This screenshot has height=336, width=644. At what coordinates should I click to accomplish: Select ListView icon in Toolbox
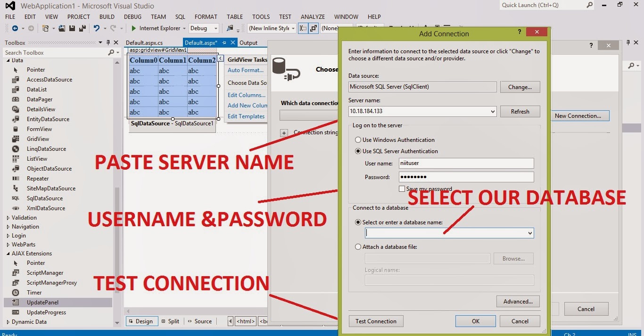(x=16, y=159)
